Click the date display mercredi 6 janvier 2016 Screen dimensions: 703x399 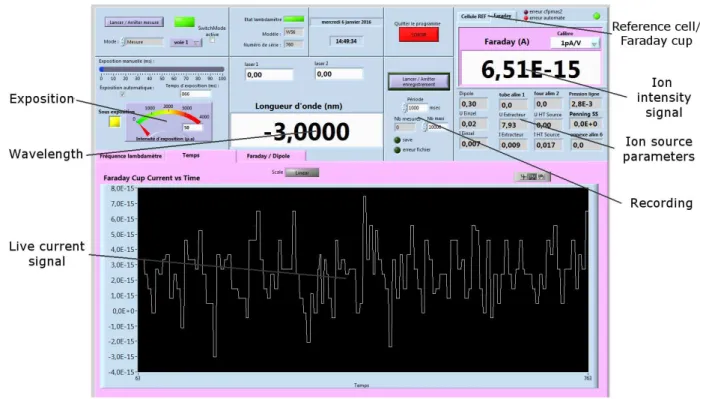click(x=346, y=22)
